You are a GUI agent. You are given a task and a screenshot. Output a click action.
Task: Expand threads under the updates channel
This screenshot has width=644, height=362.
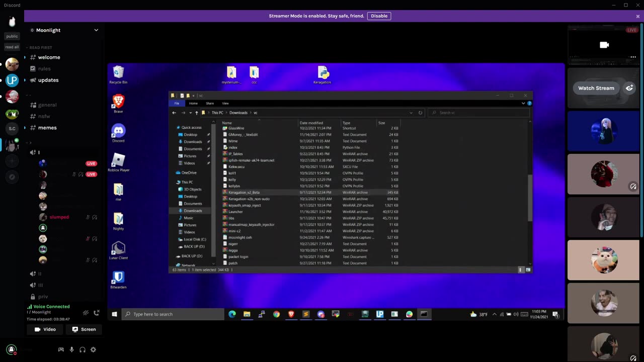[x=25, y=80]
